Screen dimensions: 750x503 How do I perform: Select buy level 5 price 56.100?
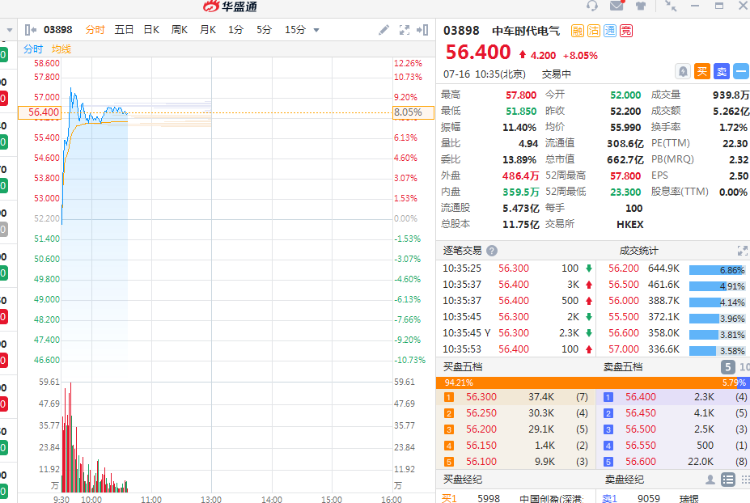pyautogui.click(x=481, y=462)
